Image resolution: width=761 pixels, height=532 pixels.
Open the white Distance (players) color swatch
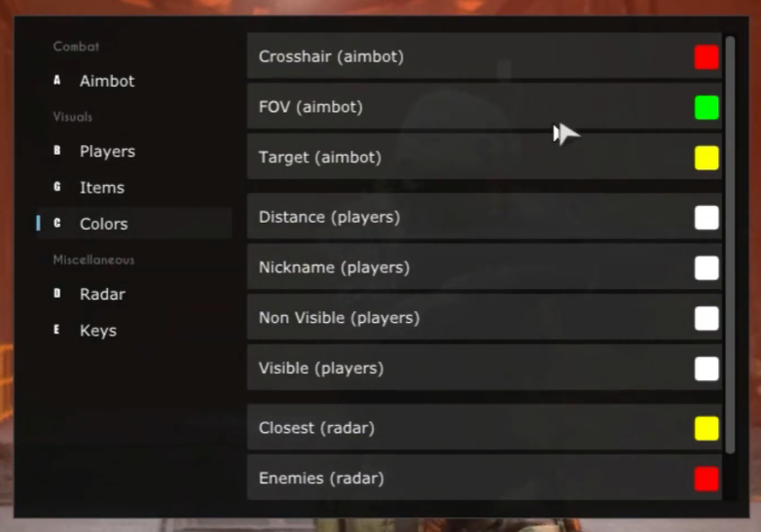click(707, 217)
